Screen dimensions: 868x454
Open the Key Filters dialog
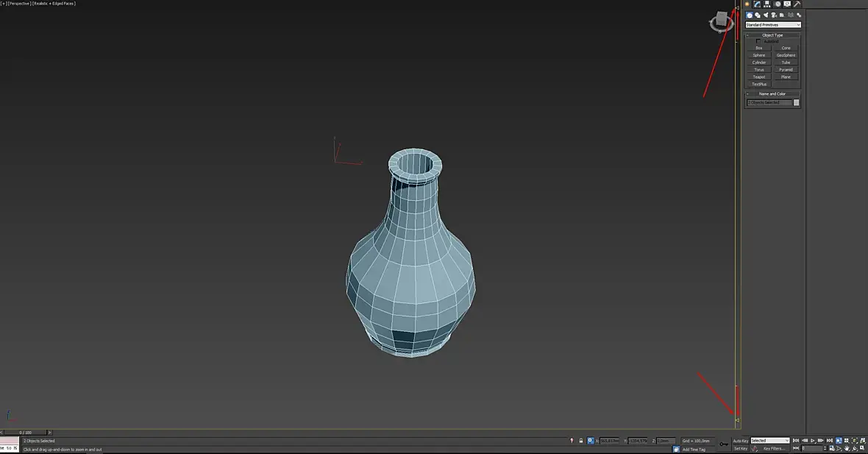tap(775, 448)
